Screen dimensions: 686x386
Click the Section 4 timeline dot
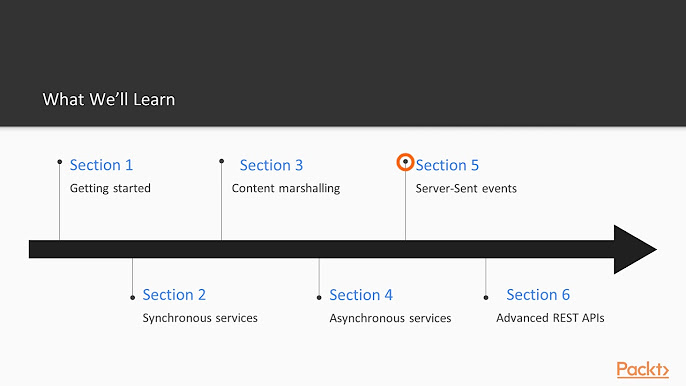pos(319,298)
